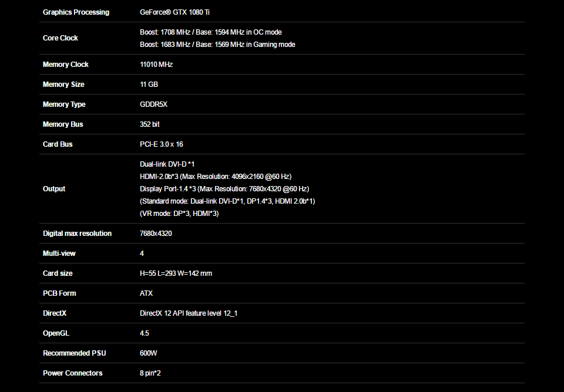The image size is (564, 392).
Task: Click the 11010 MHz memory clock value
Action: [156, 65]
